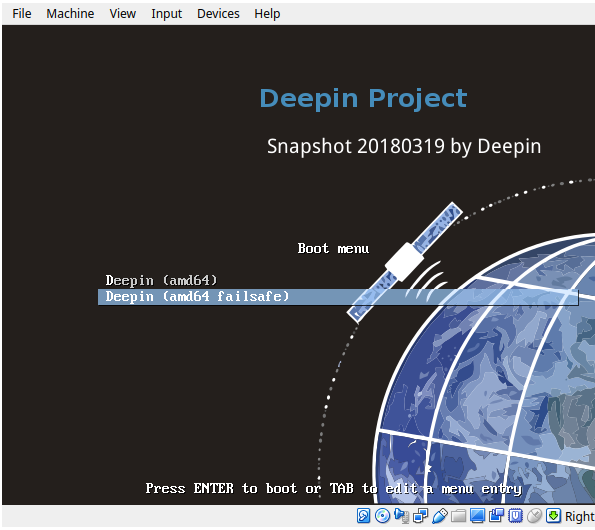This screenshot has width=595, height=530.
Task: Click the CPU virtualization status icon
Action: point(515,516)
